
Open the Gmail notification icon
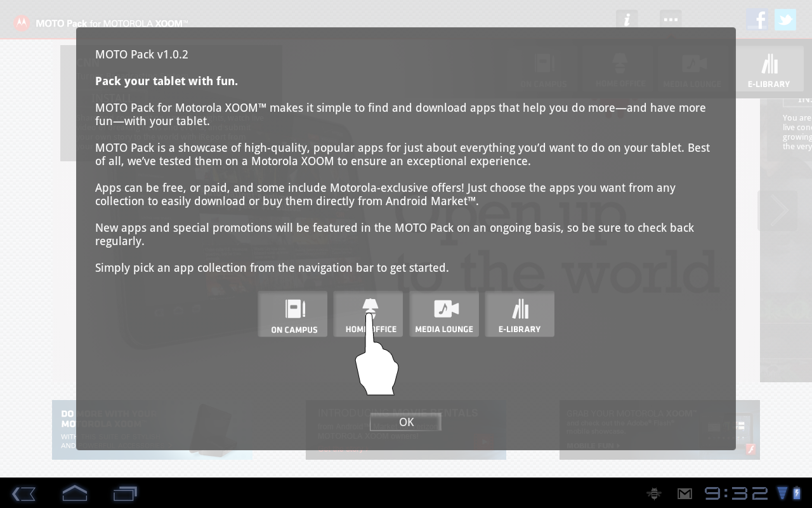684,493
